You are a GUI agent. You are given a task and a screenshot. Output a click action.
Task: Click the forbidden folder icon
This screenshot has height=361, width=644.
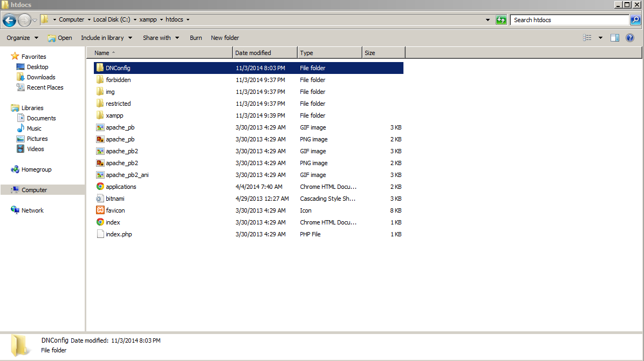coord(100,80)
